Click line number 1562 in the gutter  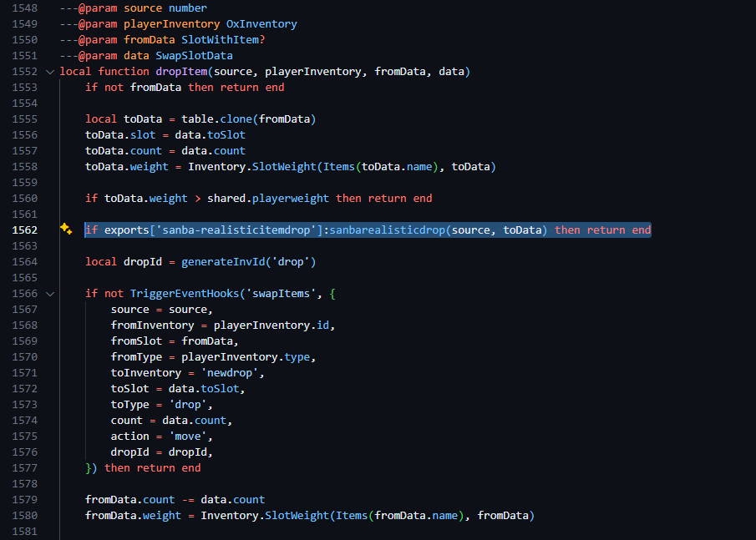coord(24,230)
